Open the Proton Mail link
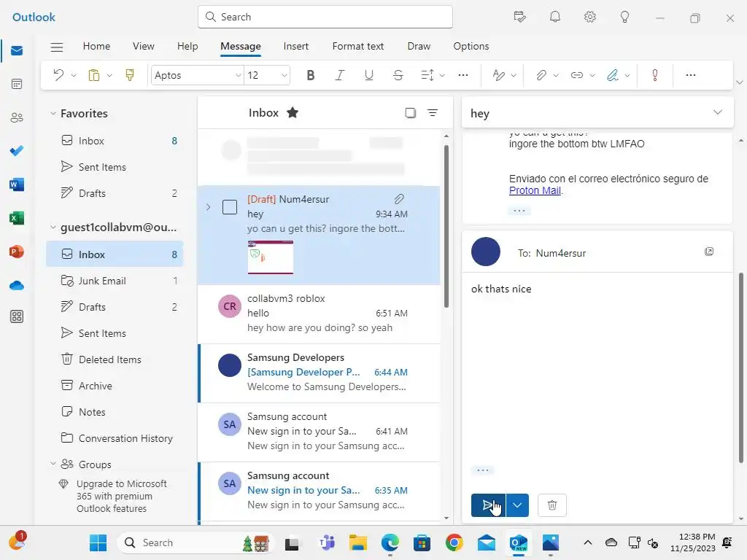The width and height of the screenshot is (747, 560). [x=535, y=190]
